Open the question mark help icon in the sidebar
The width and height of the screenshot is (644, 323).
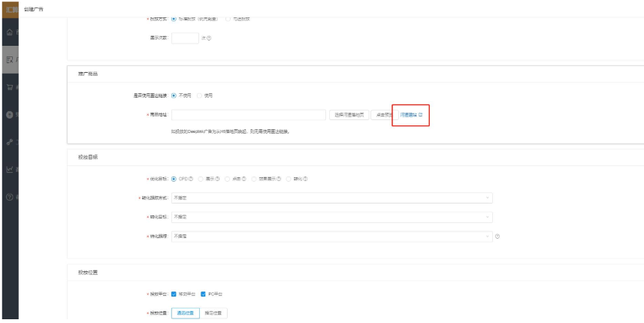[x=8, y=197]
